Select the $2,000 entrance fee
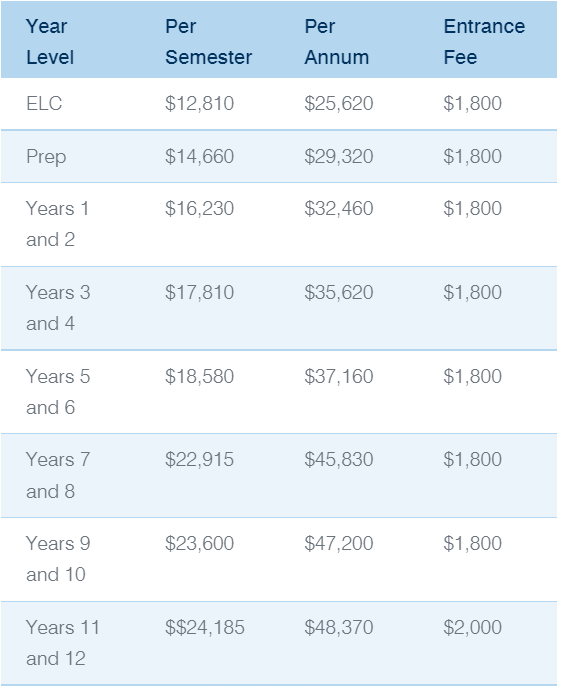 (x=472, y=627)
